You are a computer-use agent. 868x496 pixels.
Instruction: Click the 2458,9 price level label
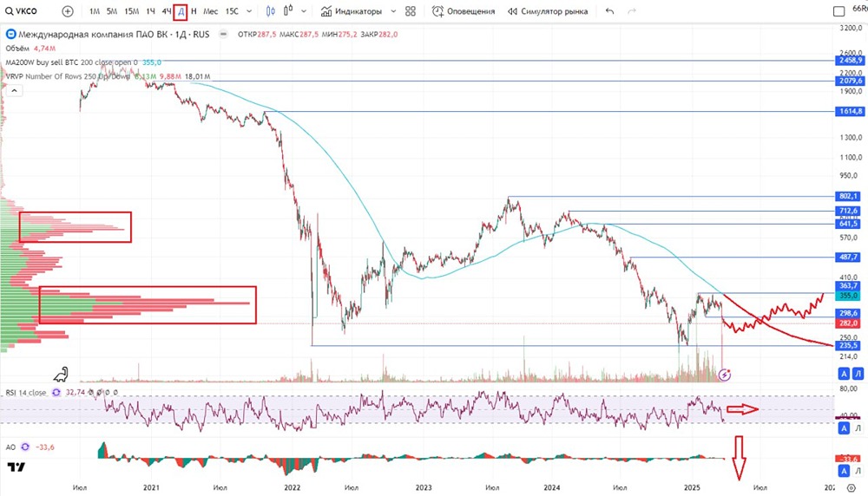click(850, 61)
